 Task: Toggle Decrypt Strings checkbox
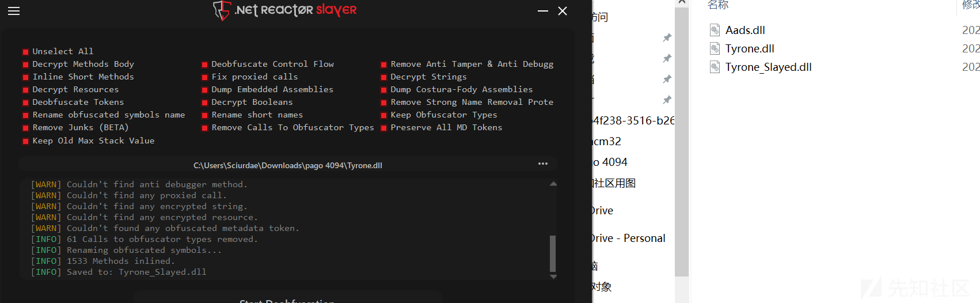click(384, 77)
